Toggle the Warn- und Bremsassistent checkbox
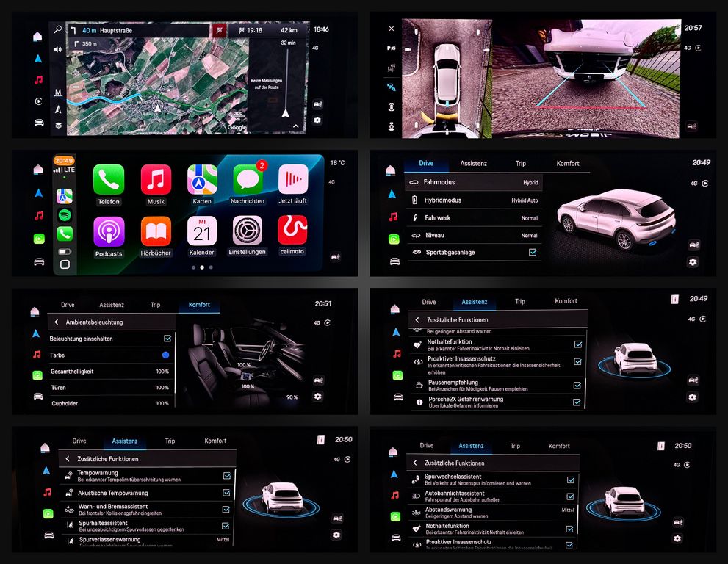Image resolution: width=728 pixels, height=564 pixels. 226,509
